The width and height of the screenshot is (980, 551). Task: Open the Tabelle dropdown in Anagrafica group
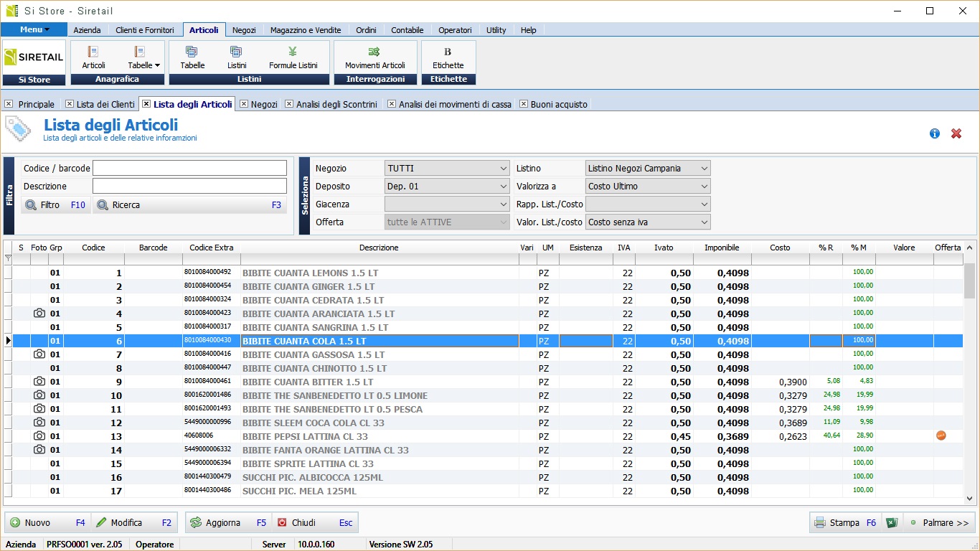pos(143,57)
